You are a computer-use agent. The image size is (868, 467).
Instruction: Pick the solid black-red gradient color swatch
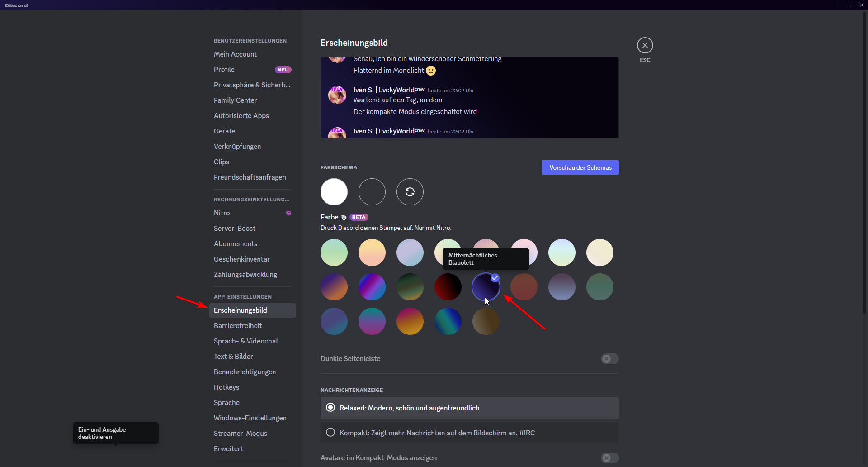(448, 287)
